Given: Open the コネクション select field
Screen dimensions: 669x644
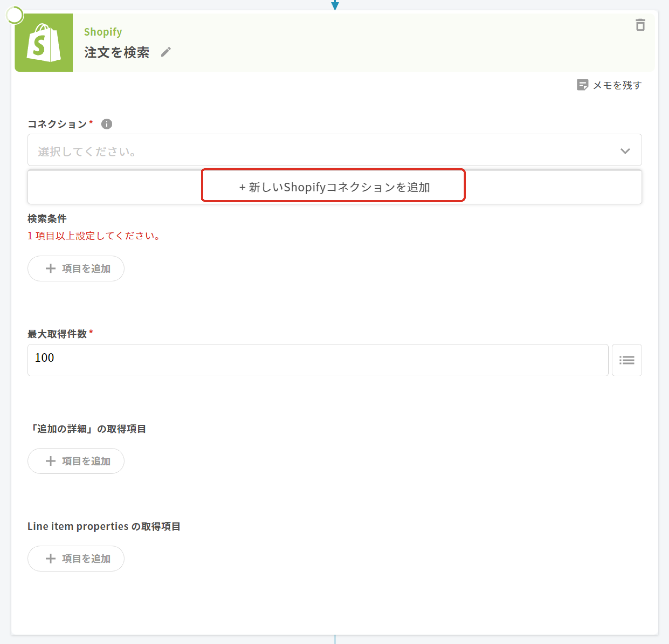Looking at the screenshot, I should point(324,151).
